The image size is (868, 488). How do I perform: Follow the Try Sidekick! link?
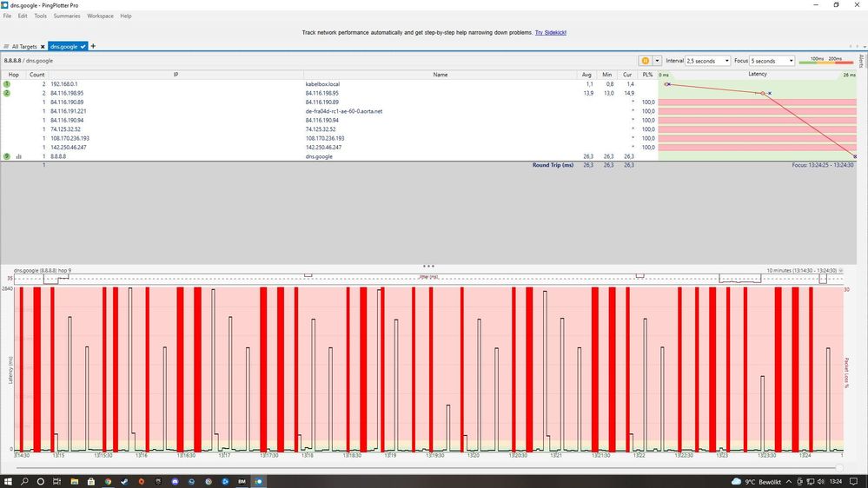tap(550, 33)
